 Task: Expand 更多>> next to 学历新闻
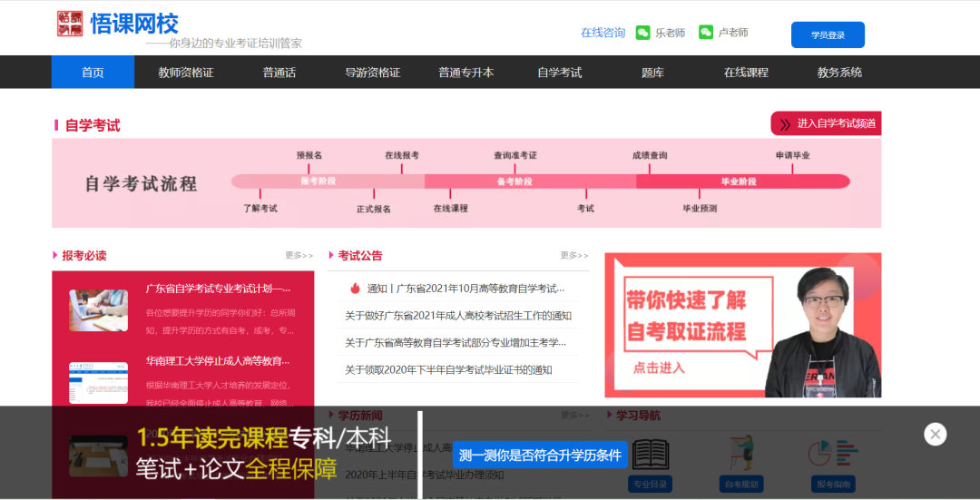click(574, 415)
